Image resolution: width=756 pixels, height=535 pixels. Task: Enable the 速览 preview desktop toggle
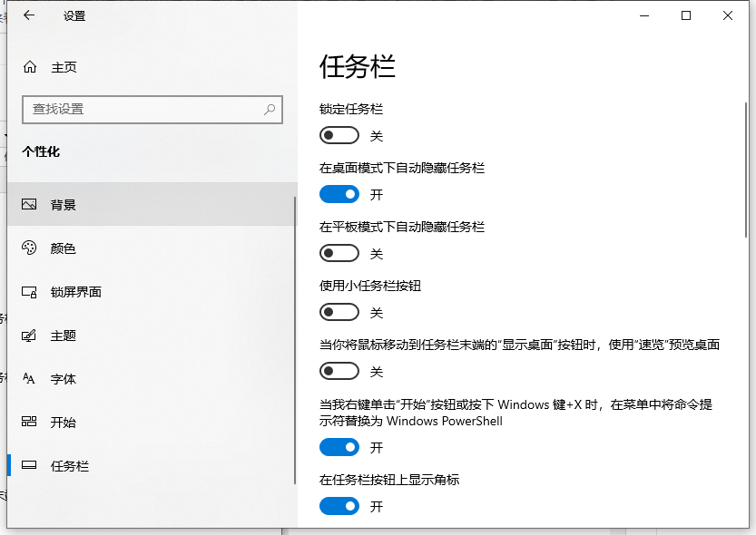tap(339, 372)
